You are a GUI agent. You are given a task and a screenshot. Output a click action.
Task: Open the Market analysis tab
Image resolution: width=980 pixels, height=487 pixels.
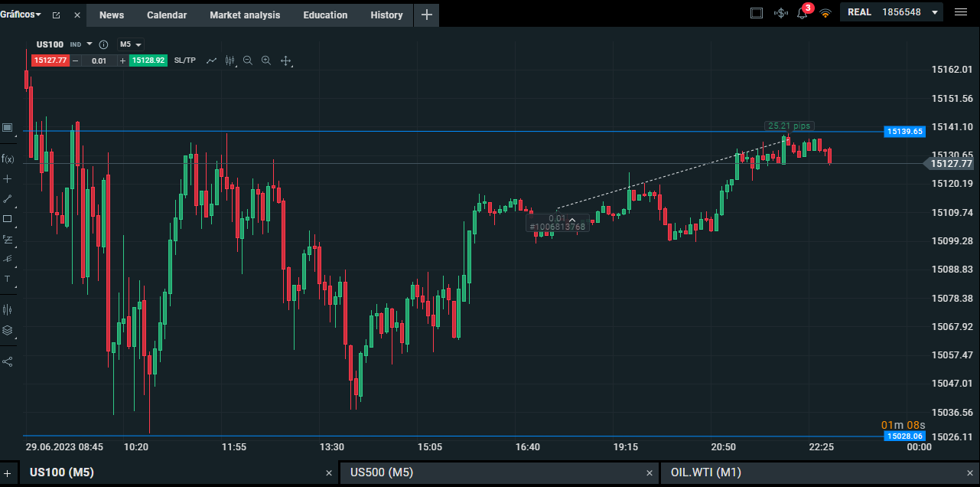click(245, 15)
